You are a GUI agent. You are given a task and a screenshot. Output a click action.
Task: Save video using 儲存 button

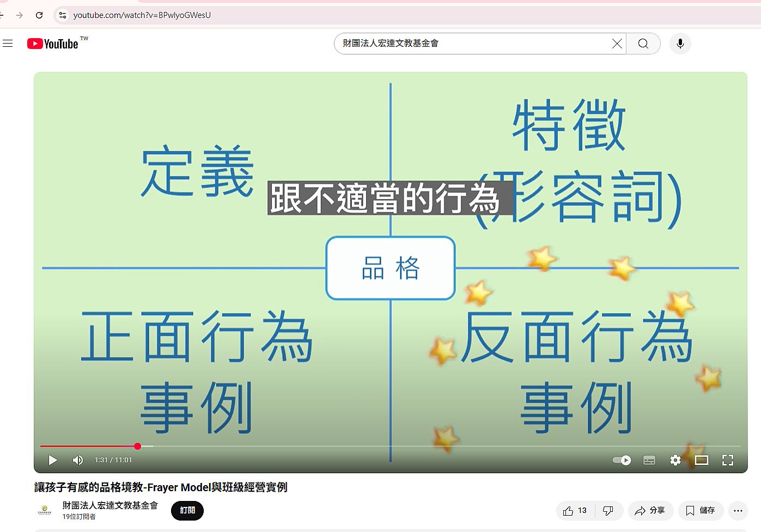(x=700, y=510)
